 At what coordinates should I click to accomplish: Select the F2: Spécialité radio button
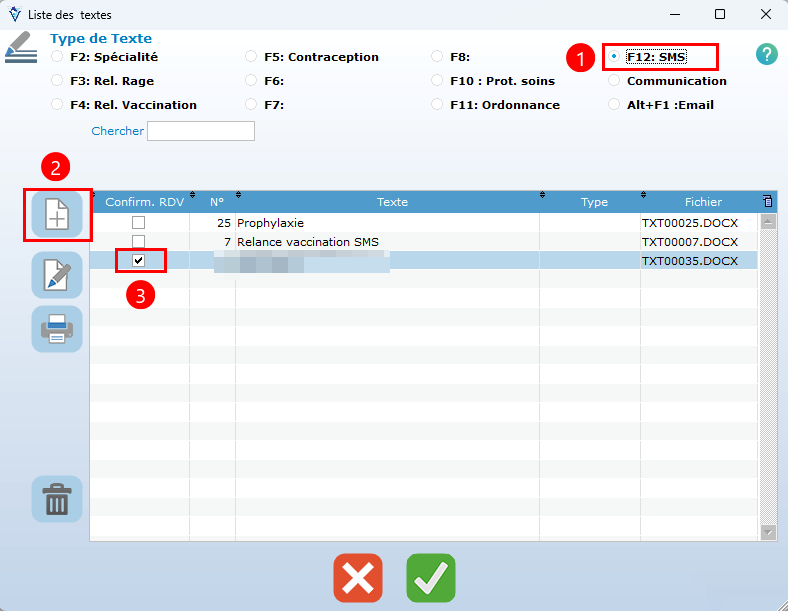pyautogui.click(x=57, y=56)
